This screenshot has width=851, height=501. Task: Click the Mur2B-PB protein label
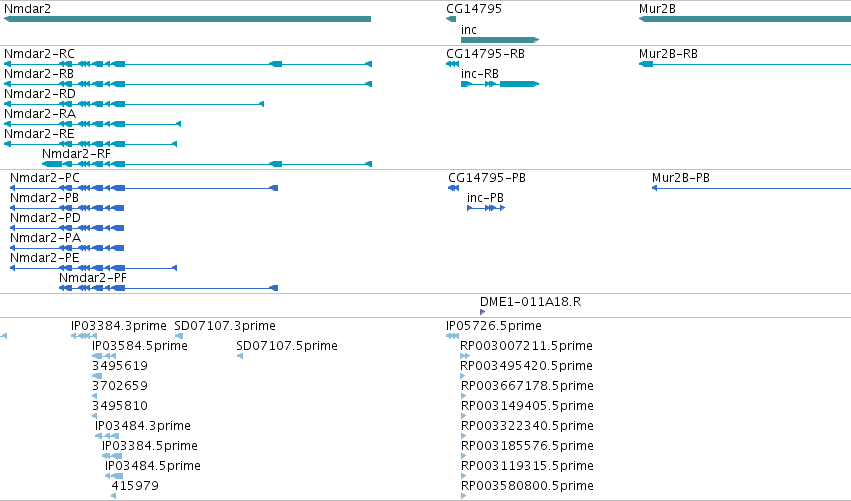681,178
